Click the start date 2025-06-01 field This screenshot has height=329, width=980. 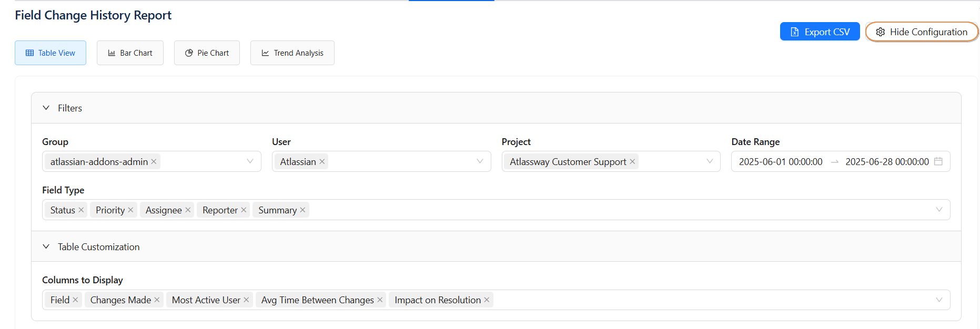tap(781, 162)
